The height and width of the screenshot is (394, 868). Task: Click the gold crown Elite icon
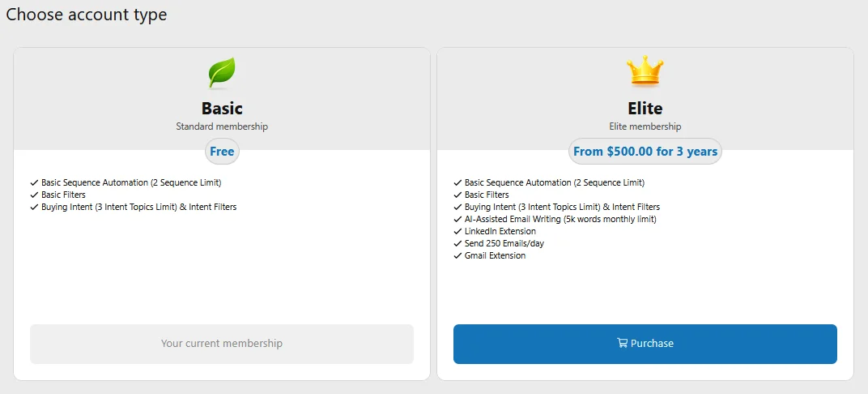645,73
